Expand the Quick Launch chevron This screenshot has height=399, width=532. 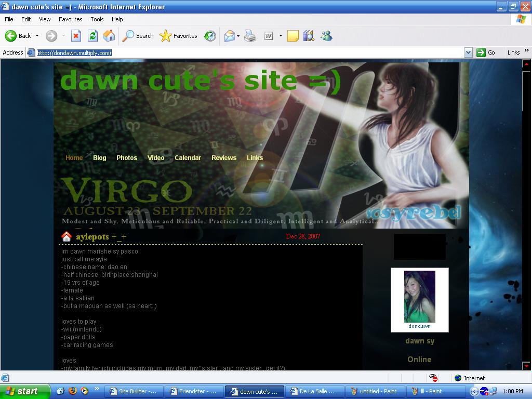click(97, 389)
